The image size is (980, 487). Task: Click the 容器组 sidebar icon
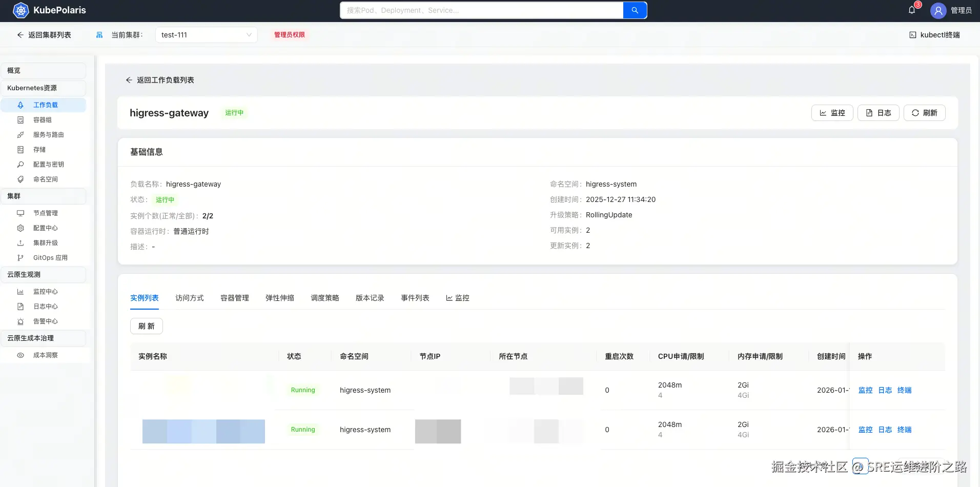coord(21,120)
